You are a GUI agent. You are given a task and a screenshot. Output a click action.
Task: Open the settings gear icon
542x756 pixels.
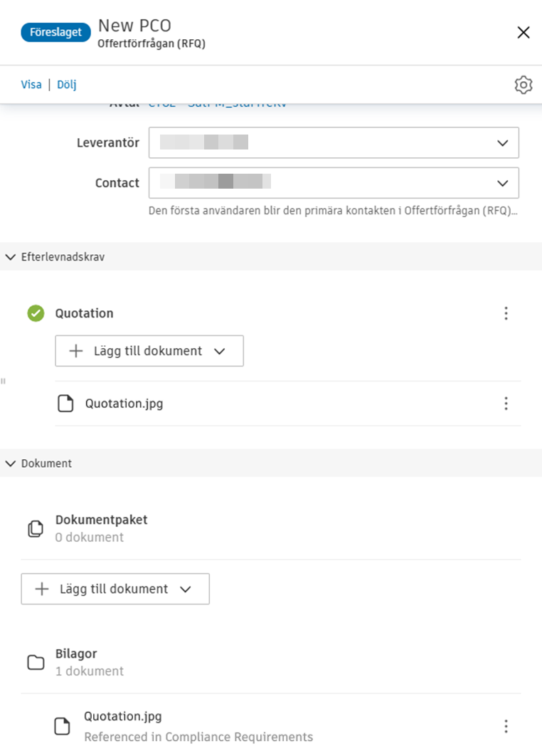[524, 84]
